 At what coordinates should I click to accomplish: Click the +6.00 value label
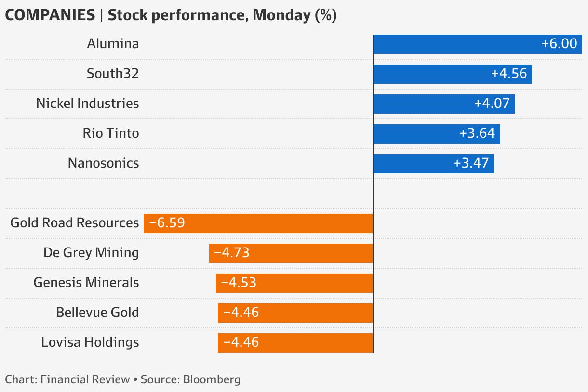(559, 44)
